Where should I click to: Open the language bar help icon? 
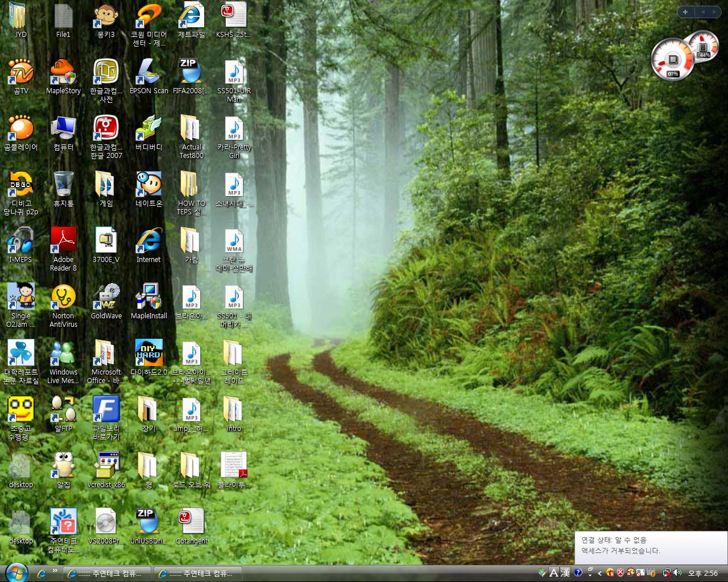point(578,572)
